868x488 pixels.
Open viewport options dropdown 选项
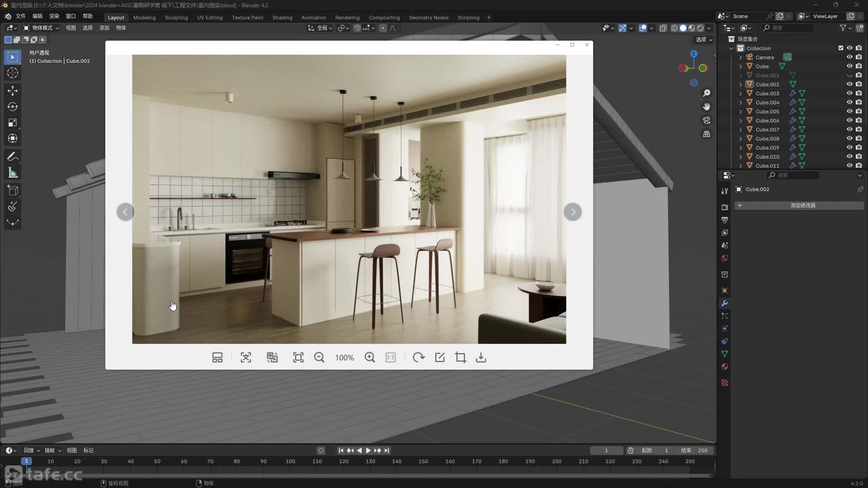click(x=704, y=40)
